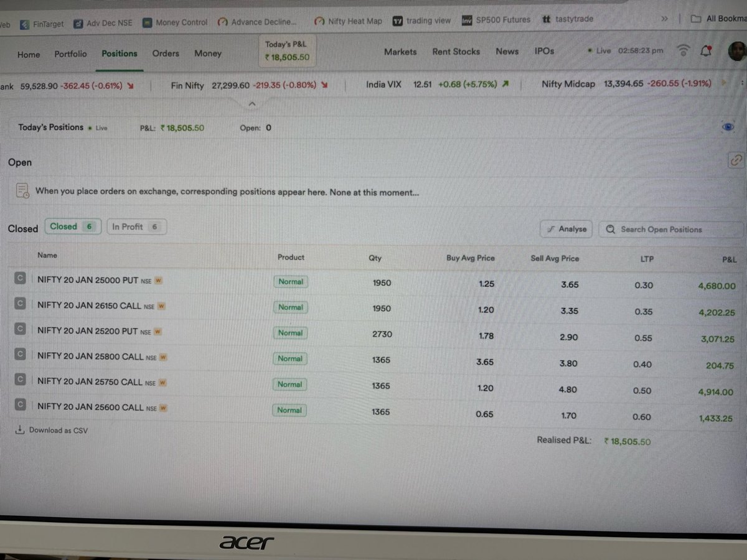Open NIFTY 20 JAN 26150 CALL position
Viewport: 747px width, 560px height.
[x=89, y=306]
